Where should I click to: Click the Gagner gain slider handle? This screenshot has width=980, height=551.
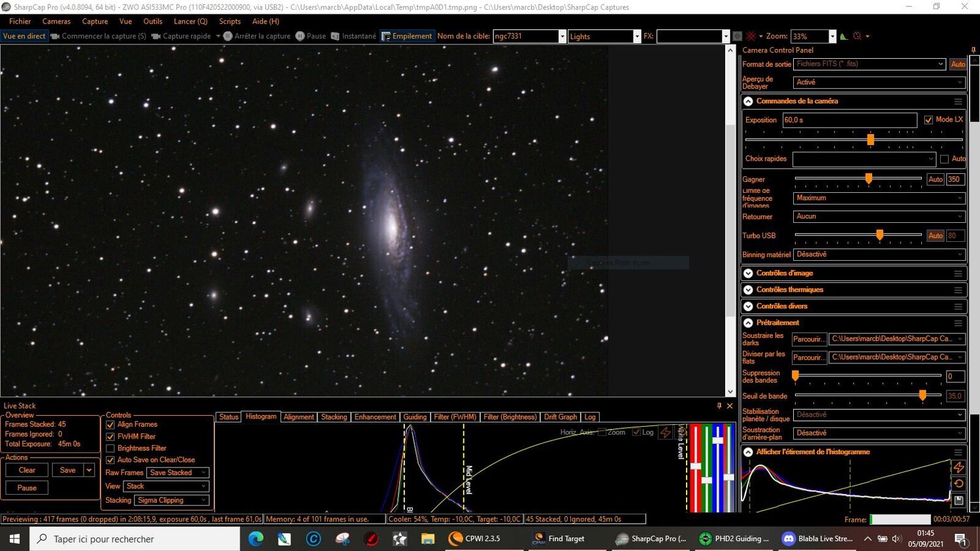[x=868, y=179]
